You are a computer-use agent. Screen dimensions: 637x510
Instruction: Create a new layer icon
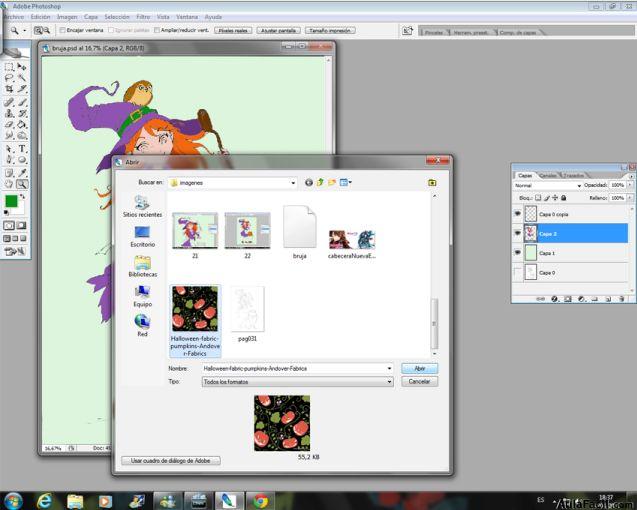pos(608,299)
